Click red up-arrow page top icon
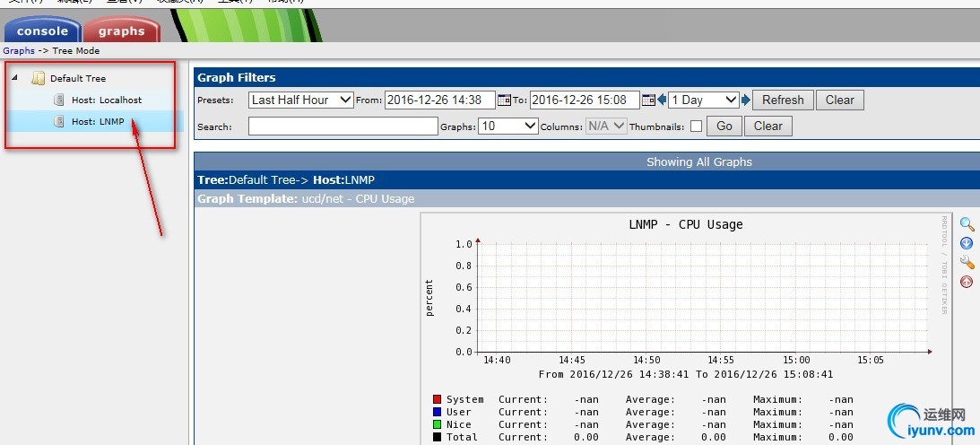Screen dimensions: 980x445 [x=967, y=281]
